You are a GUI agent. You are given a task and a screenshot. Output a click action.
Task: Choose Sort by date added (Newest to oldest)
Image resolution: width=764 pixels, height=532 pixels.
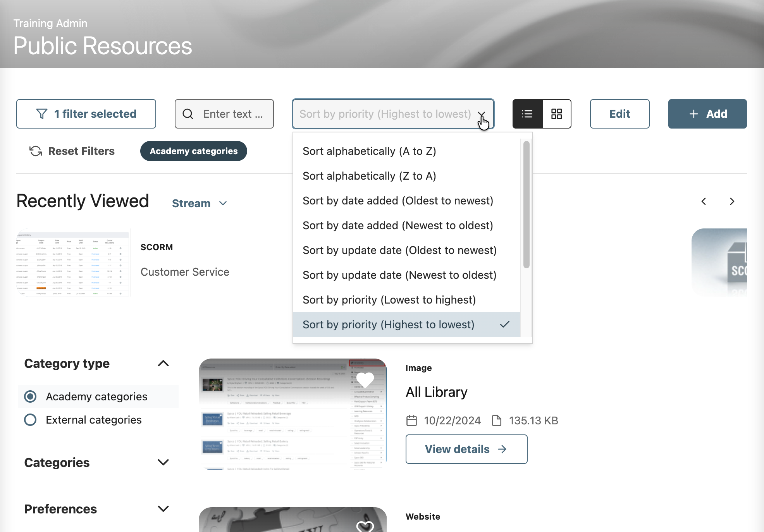(397, 225)
